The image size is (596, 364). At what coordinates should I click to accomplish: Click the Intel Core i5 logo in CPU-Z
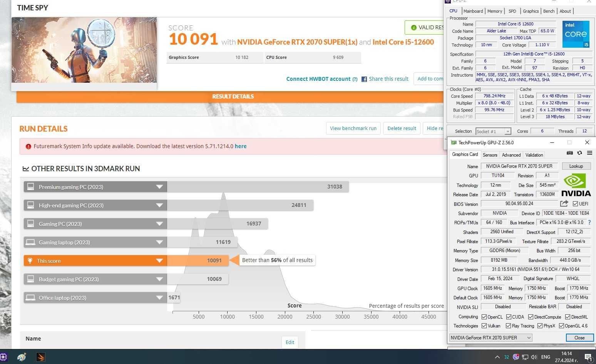[576, 34]
